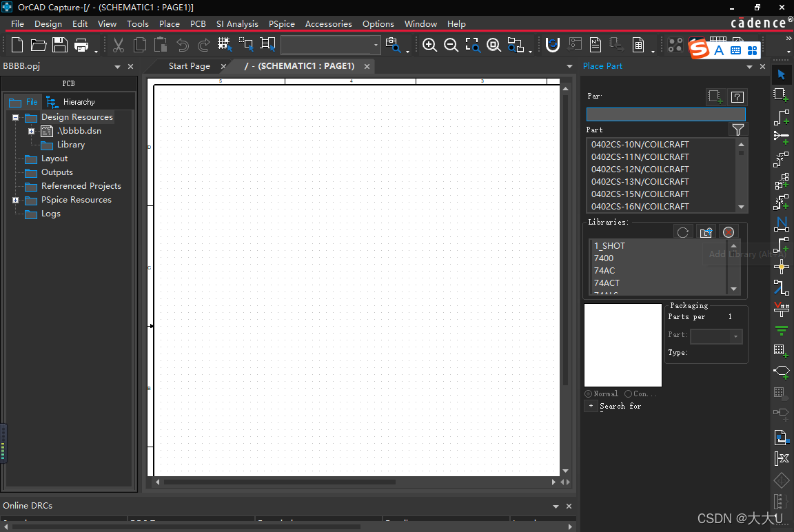Switch to the Hierarchy tab
The width and height of the screenshot is (794, 532).
pos(71,102)
